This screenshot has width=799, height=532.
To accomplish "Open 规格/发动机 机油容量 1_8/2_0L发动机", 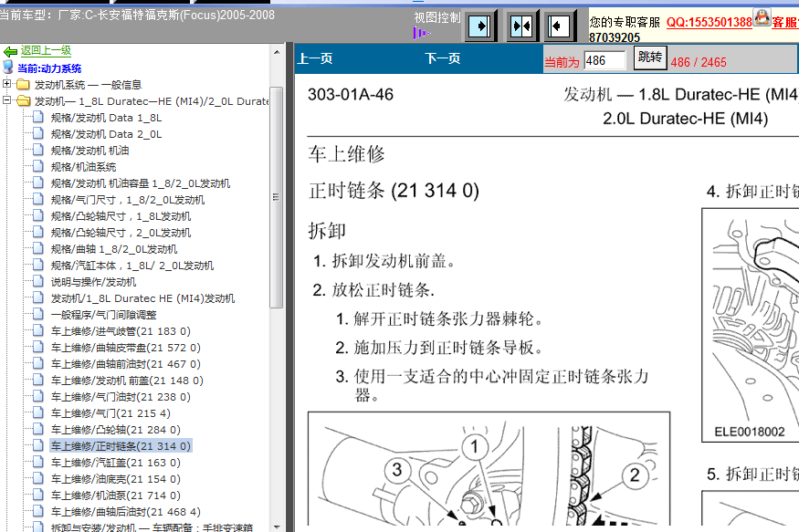I will pyautogui.click(x=140, y=183).
